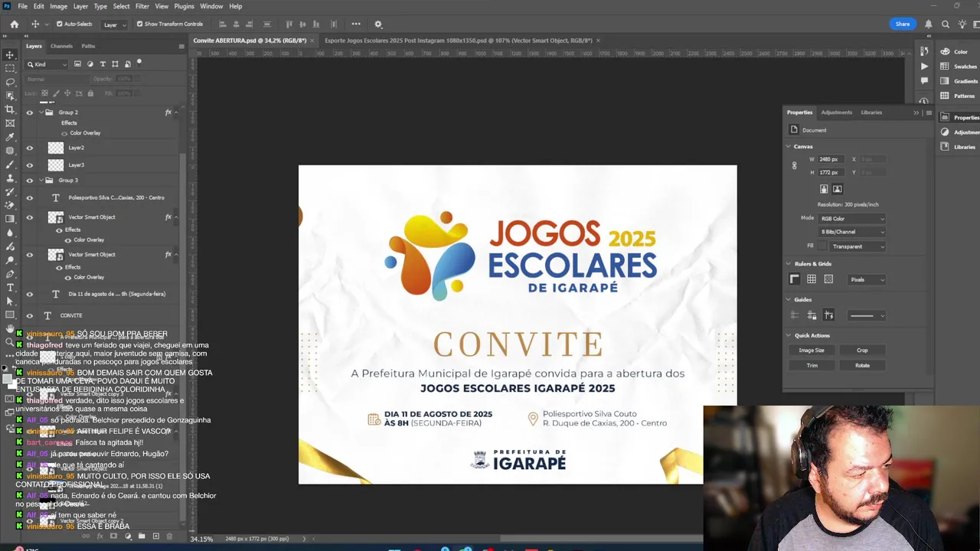The width and height of the screenshot is (980, 551).
Task: Select the Pen tool
Action: 10,274
